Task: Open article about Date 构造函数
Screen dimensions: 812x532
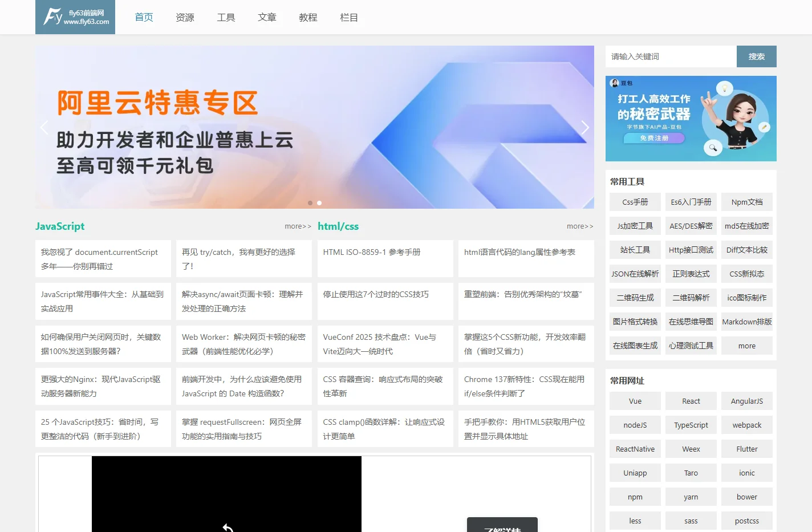Action: click(244, 386)
